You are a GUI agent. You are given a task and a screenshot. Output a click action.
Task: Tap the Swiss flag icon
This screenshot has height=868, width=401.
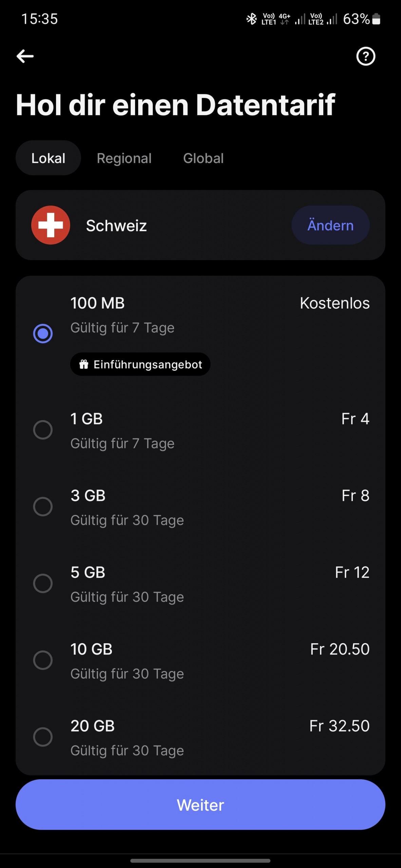[51, 225]
